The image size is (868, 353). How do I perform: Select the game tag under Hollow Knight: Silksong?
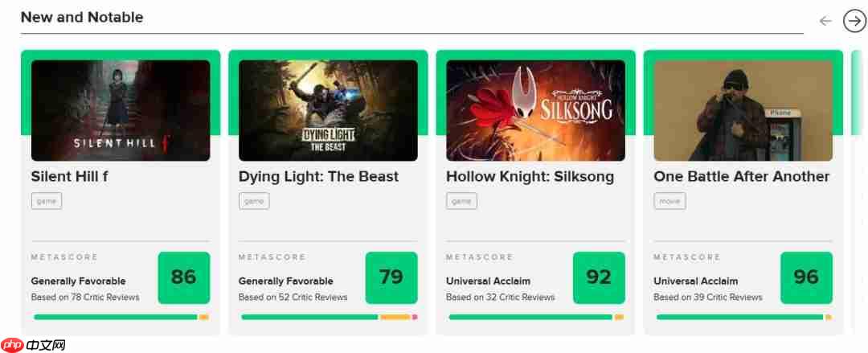tap(461, 201)
